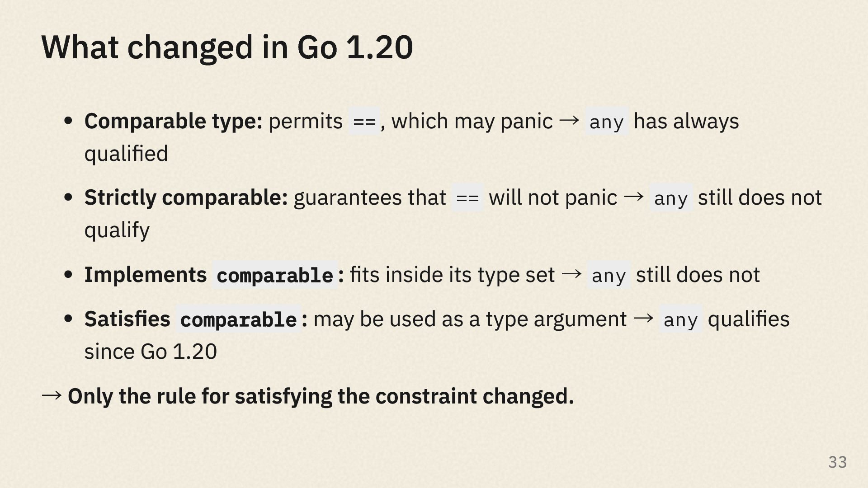Click 'any' code before 'qualifies'
Image resolution: width=868 pixels, height=488 pixels.
click(681, 319)
